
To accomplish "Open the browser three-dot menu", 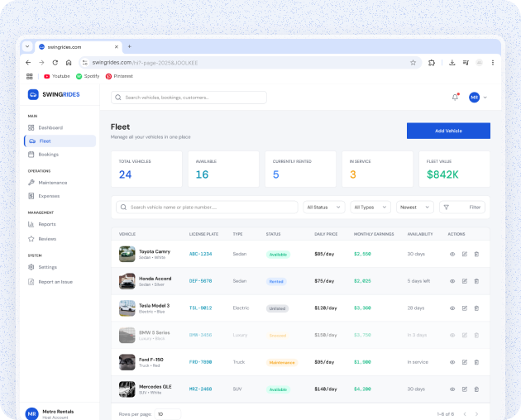I will (x=493, y=63).
